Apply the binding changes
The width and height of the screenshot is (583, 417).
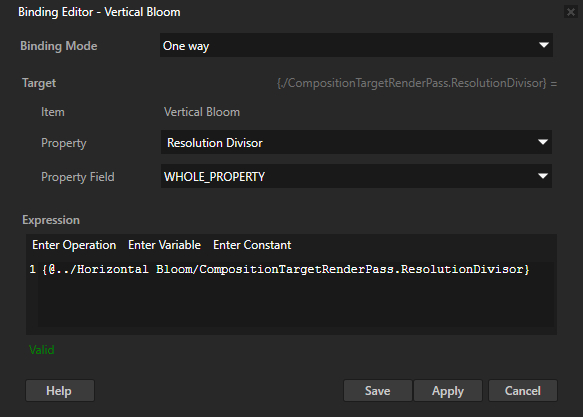448,391
